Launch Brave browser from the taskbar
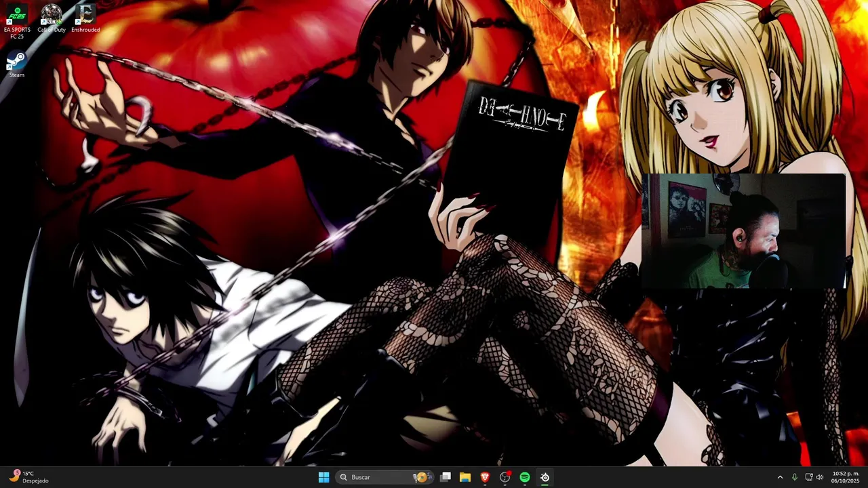 click(485, 477)
